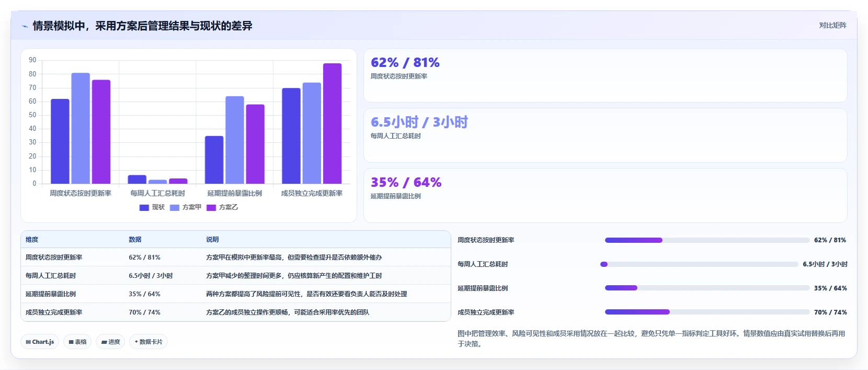Toggle the 现状 legend item in the chart
The width and height of the screenshot is (868, 370).
pos(152,207)
